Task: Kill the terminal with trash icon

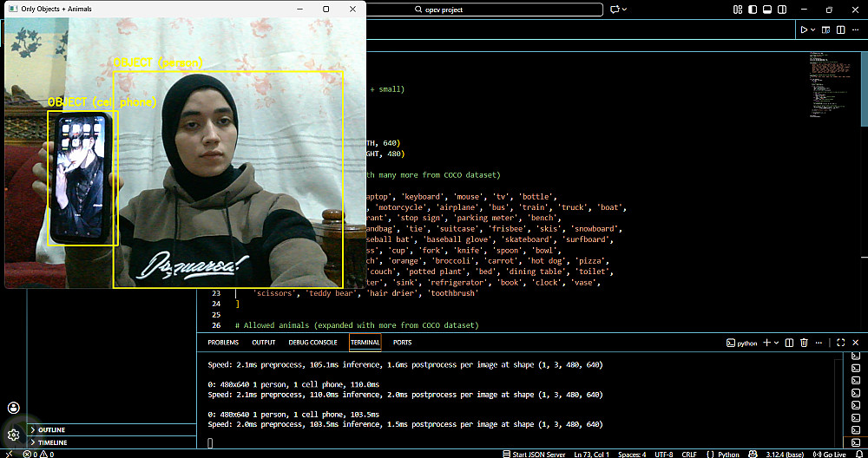Action: click(805, 343)
